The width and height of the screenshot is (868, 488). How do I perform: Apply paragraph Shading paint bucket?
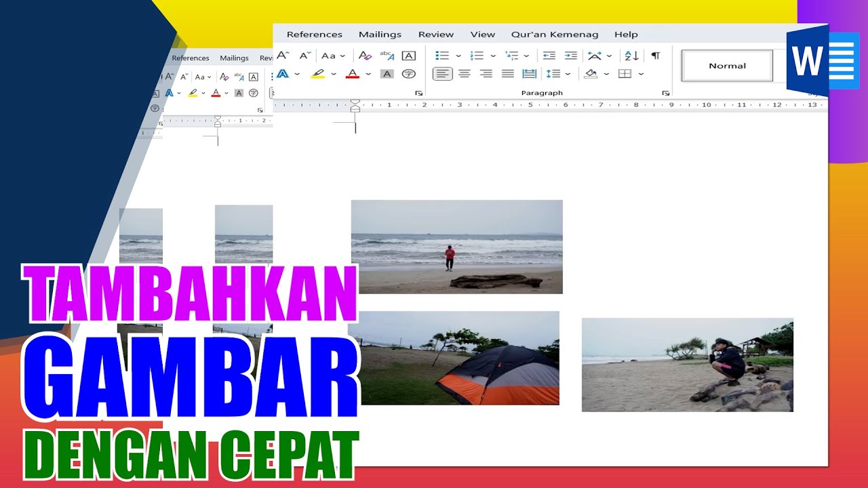click(591, 74)
